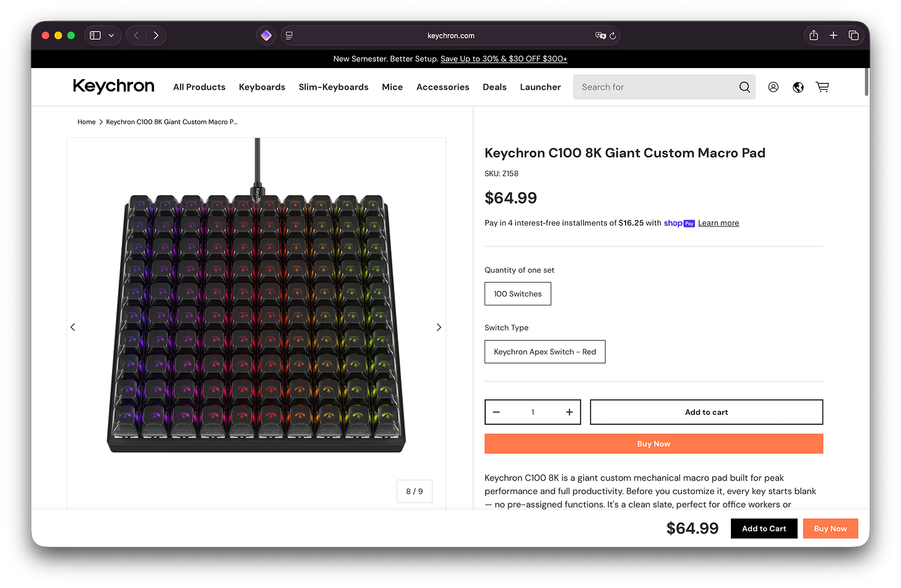Show the next product image
901x588 pixels.
pyautogui.click(x=439, y=327)
